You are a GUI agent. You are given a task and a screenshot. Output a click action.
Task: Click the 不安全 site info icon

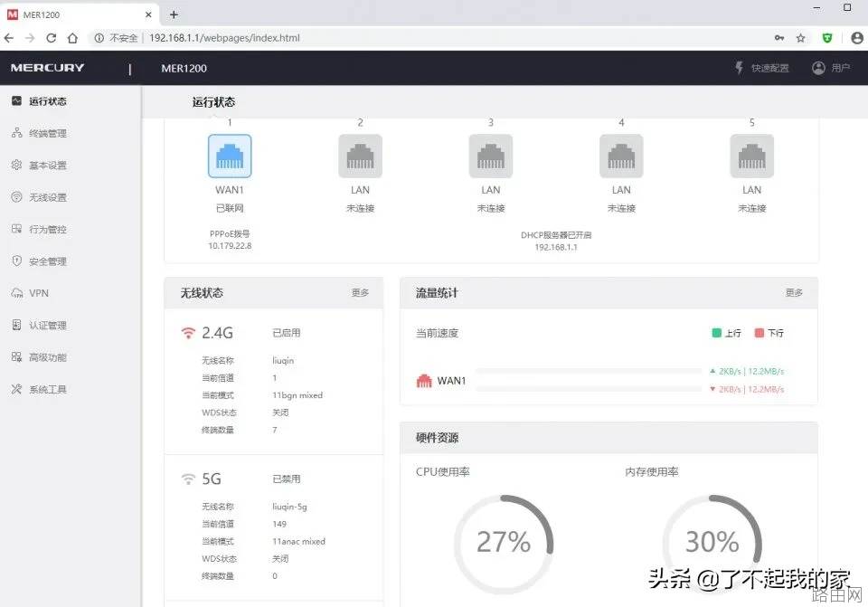coord(99,38)
